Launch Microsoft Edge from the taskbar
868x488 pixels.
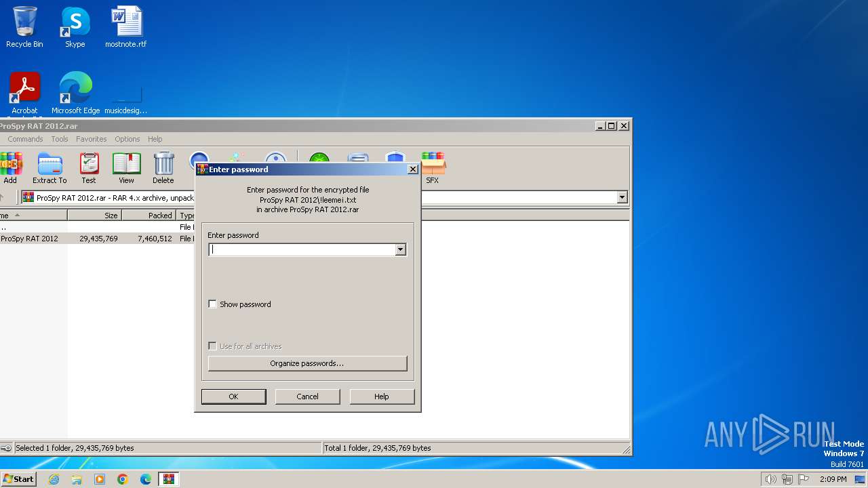(146, 479)
